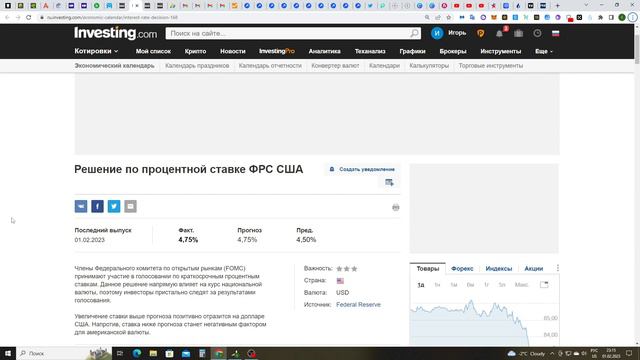Image resolution: width=640 pixels, height=360 pixels.
Task: Open InvestingPro menu item
Action: click(277, 51)
